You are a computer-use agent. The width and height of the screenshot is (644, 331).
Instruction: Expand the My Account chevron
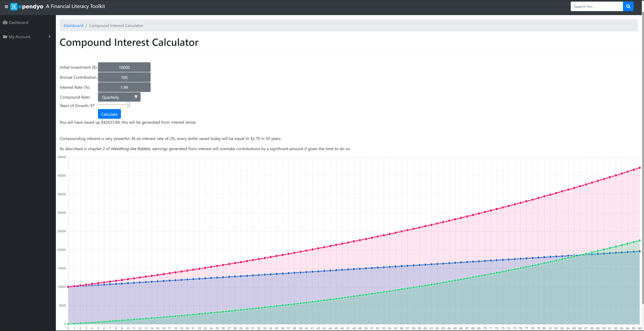(50, 36)
